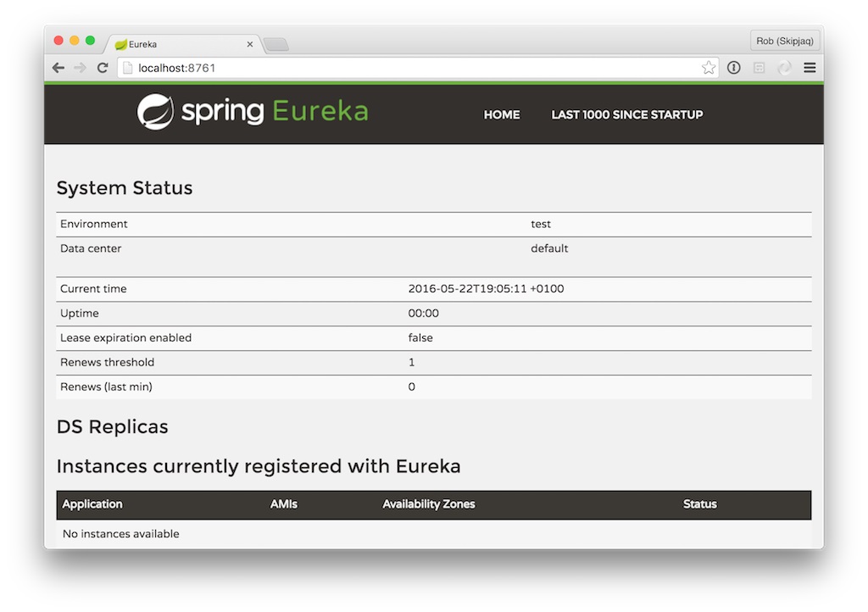868x612 pixels.
Task: Click the Availability Zones column header
Action: [x=428, y=504]
